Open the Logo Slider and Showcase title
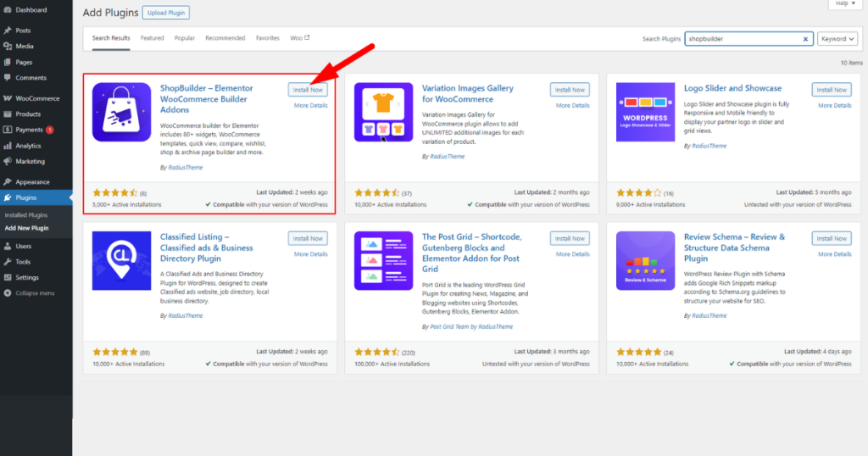Screen dimensions: 868x456 (732, 88)
